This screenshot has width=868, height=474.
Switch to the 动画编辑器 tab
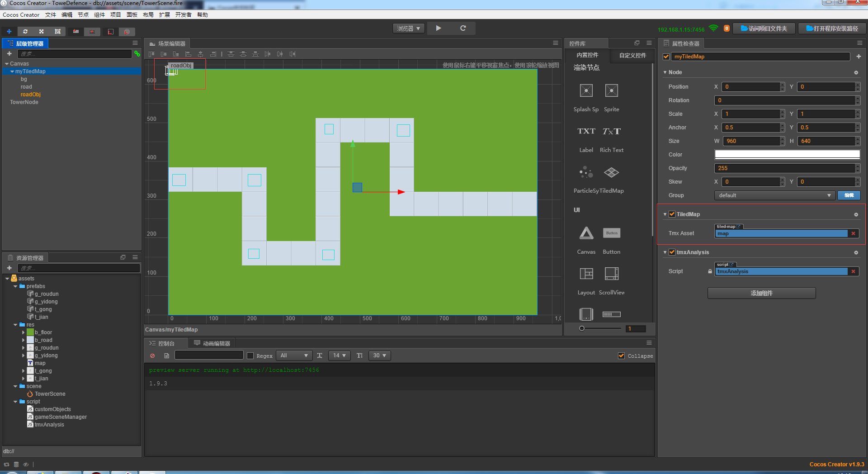[212, 343]
